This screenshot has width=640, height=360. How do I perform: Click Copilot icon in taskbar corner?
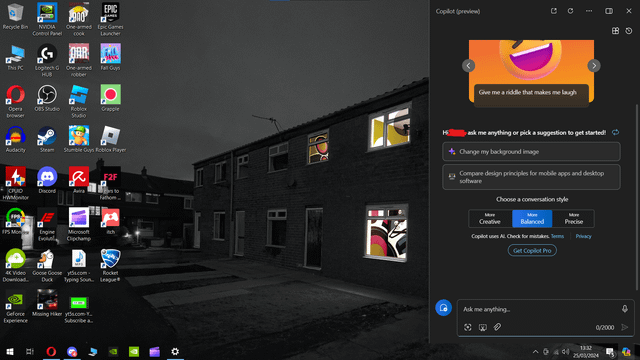tap(626, 352)
